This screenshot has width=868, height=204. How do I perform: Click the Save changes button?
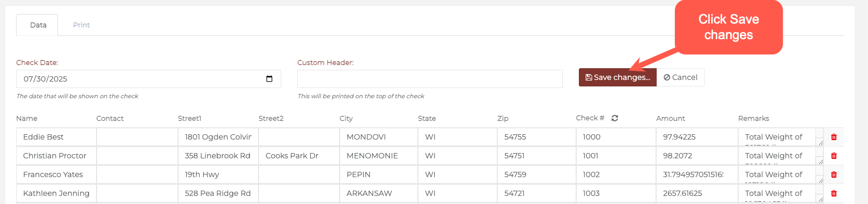coord(617,77)
